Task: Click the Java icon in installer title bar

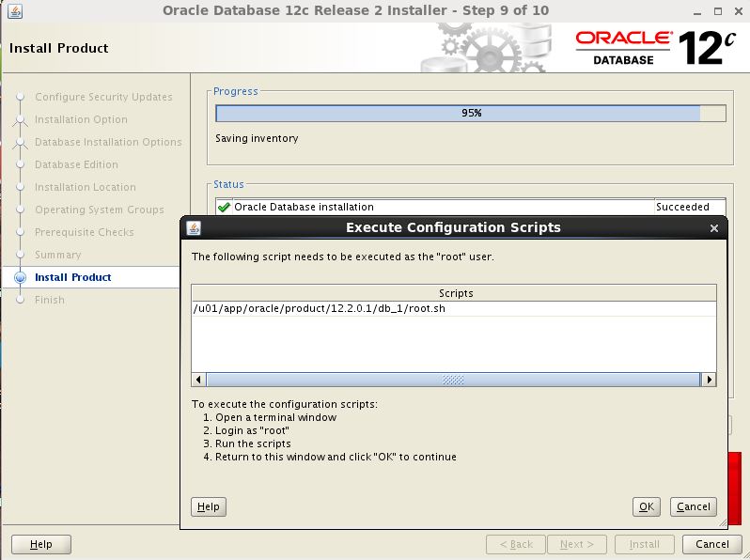Action: 15,10
